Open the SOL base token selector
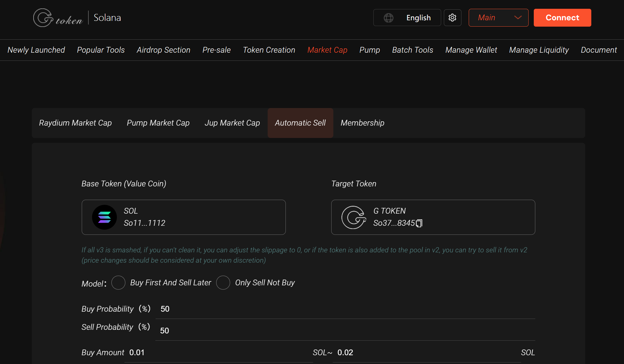Image resolution: width=624 pixels, height=364 pixels. (183, 217)
